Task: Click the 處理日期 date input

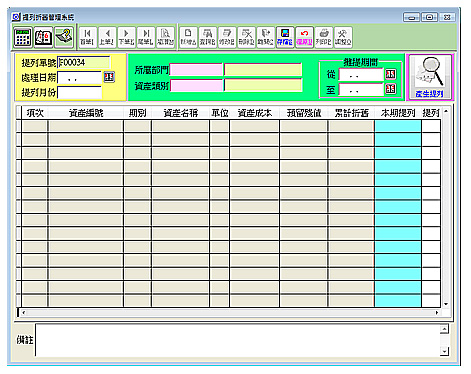Action: [x=79, y=78]
